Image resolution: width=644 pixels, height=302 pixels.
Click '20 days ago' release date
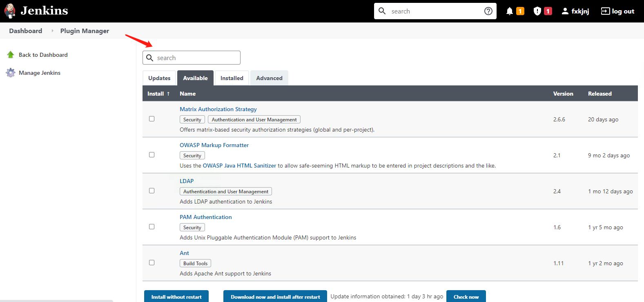603,119
